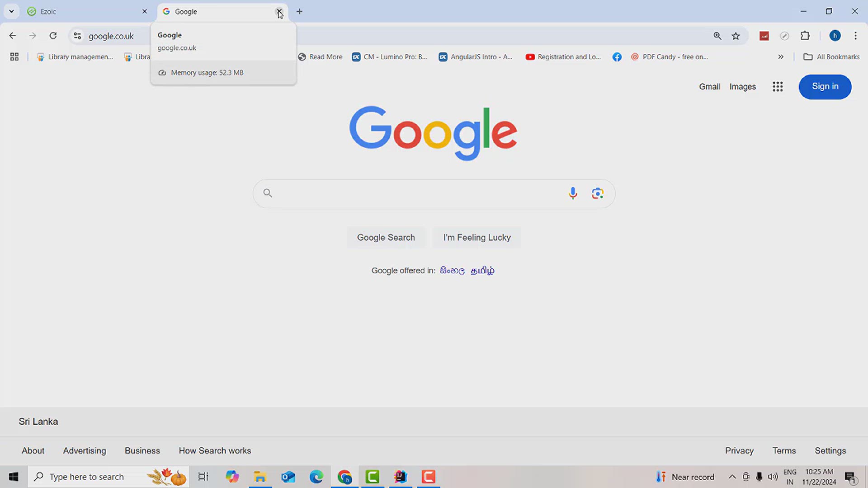
Task: Go forward to next page
Action: 33,36
